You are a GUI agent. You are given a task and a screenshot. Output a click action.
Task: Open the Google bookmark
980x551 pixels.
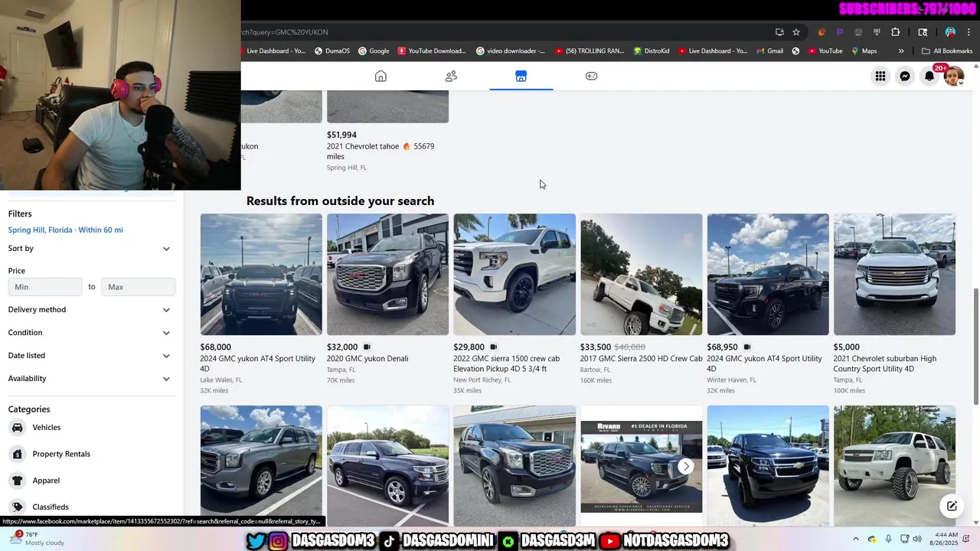click(x=373, y=51)
